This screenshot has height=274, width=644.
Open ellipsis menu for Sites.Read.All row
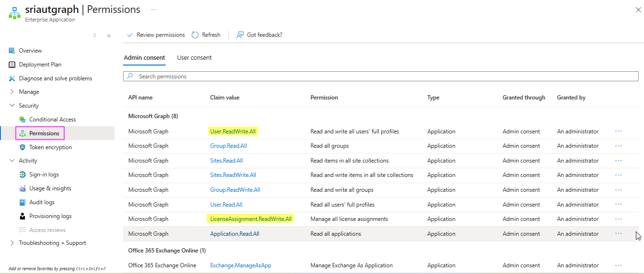(x=618, y=161)
